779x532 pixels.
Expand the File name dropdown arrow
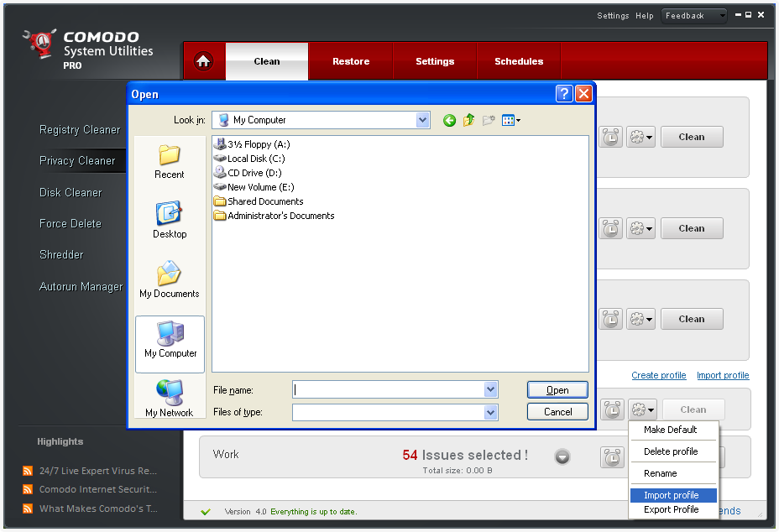tap(490, 390)
